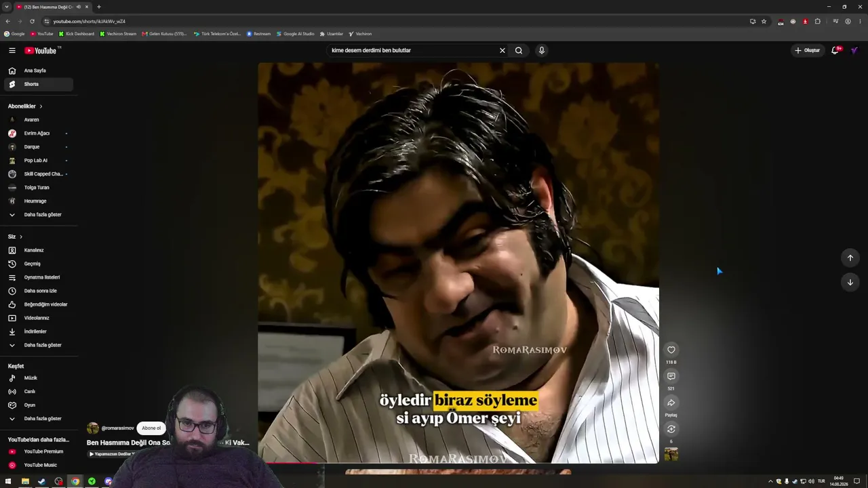This screenshot has width=868, height=488.
Task: Open the Darque subscription channel
Action: [x=39, y=147]
